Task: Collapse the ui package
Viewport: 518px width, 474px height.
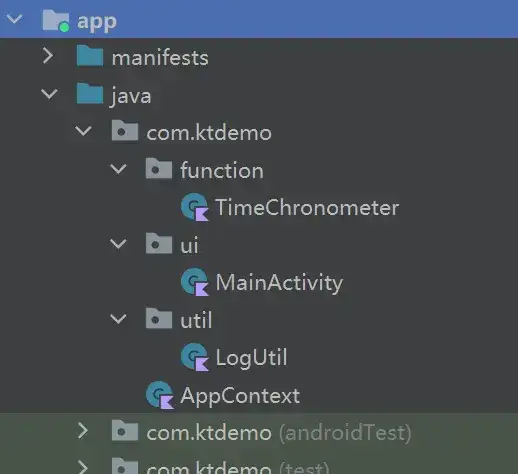Action: click(x=118, y=244)
